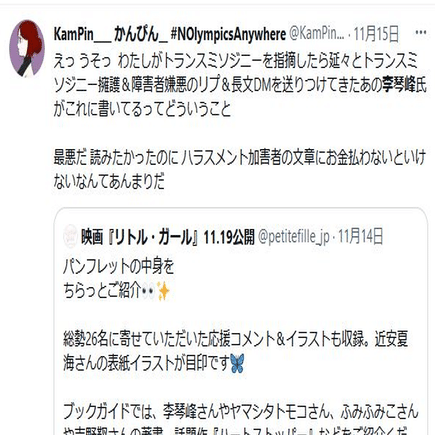Click the sparkle emoji after ちらっとご紹介
The image size is (435, 435).
click(163, 291)
